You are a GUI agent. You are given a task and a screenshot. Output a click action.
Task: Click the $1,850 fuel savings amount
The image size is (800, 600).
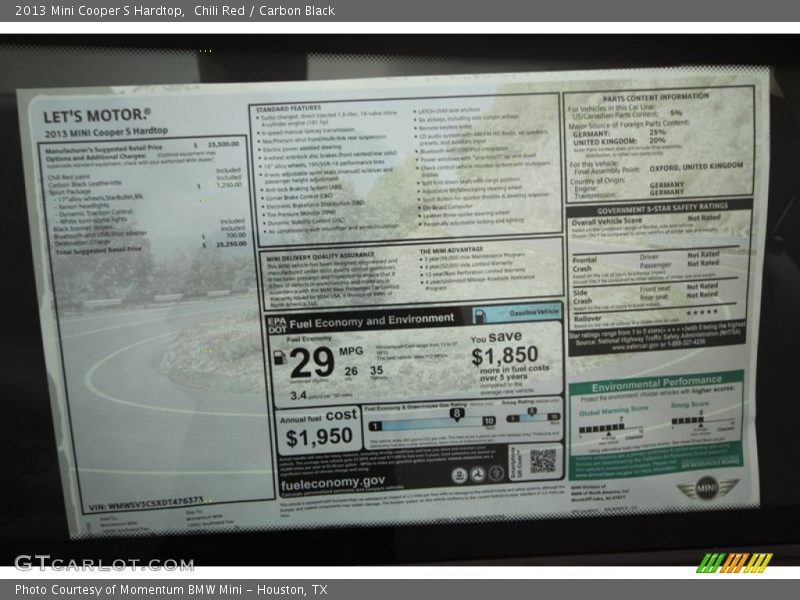click(505, 355)
